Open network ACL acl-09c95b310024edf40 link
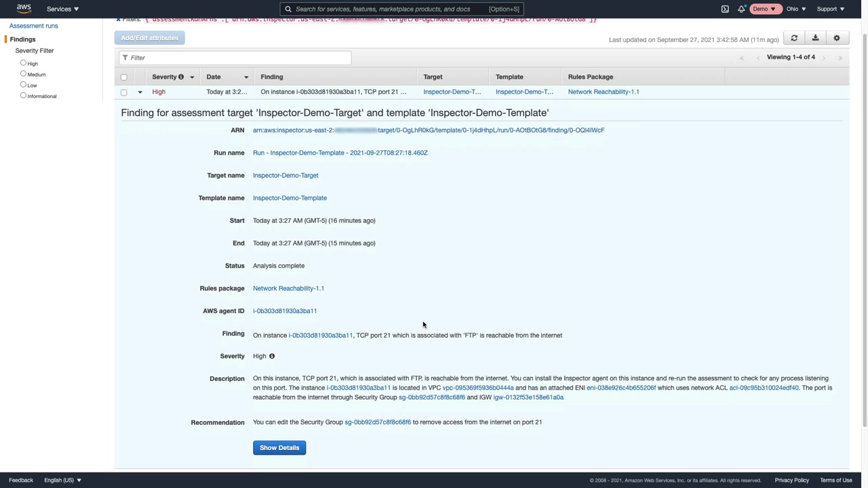The height and width of the screenshot is (488, 868). [764, 388]
